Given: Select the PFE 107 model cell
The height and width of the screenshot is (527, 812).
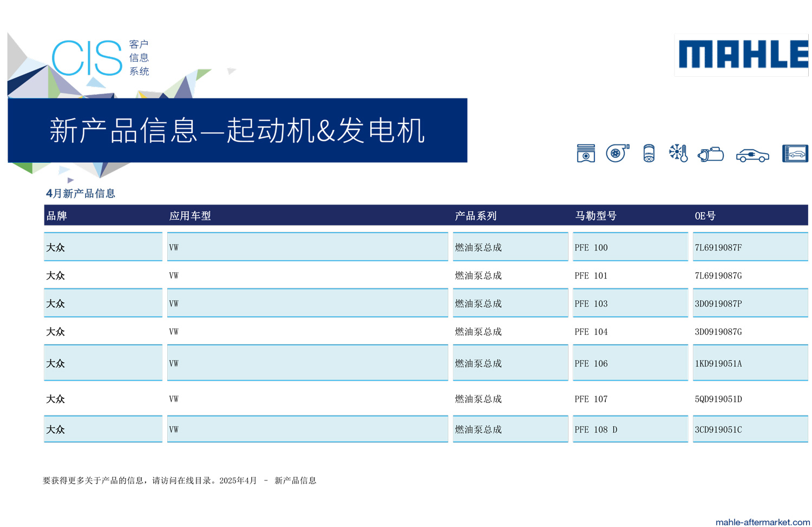Looking at the screenshot, I should pyautogui.click(x=630, y=399).
